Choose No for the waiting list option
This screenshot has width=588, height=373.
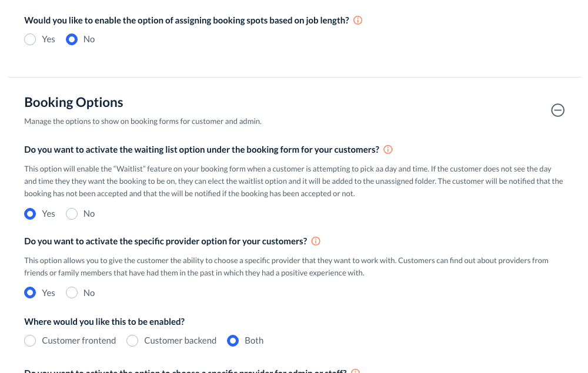click(x=72, y=214)
